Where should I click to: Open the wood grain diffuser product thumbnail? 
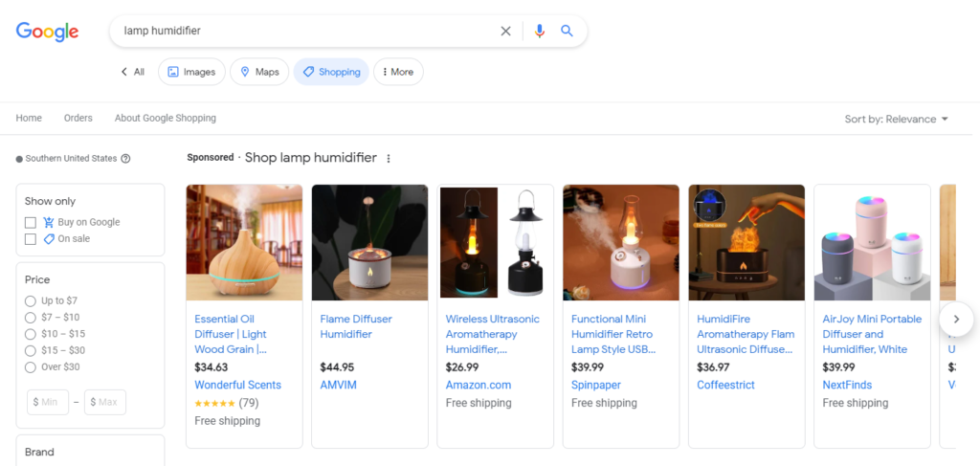click(244, 242)
